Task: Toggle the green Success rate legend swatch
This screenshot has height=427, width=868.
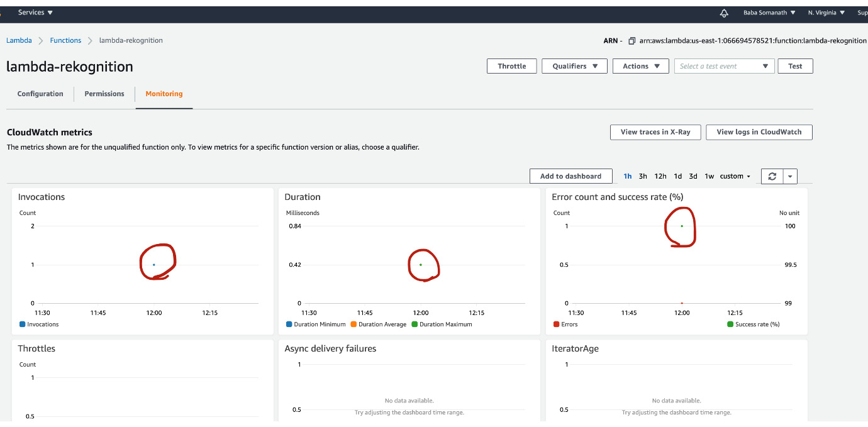Action: coord(730,324)
